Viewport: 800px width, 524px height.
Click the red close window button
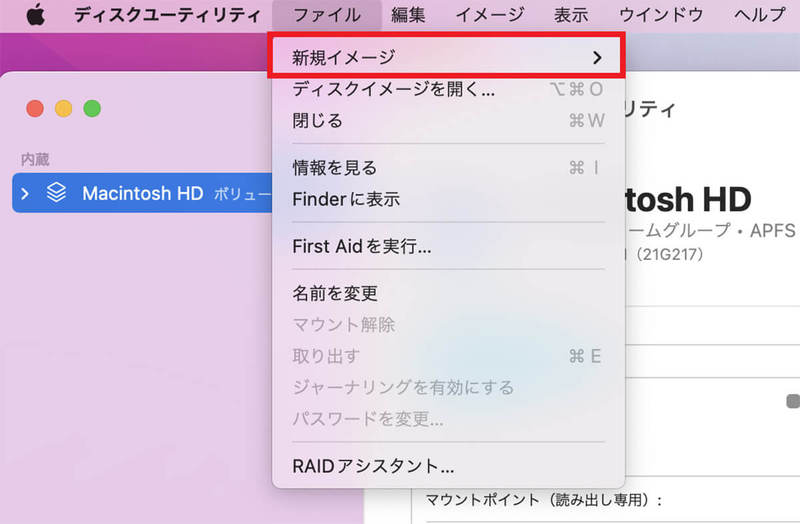(35, 108)
